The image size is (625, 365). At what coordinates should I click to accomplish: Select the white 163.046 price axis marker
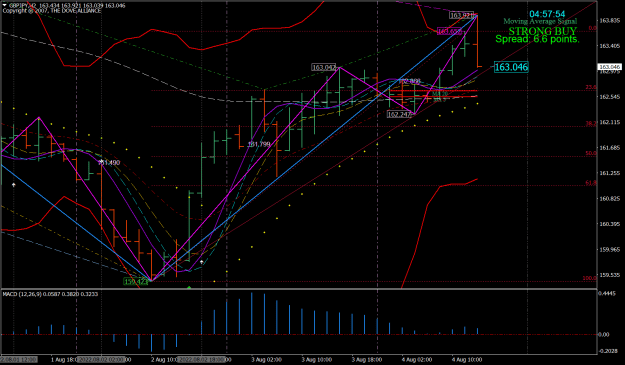coord(610,67)
